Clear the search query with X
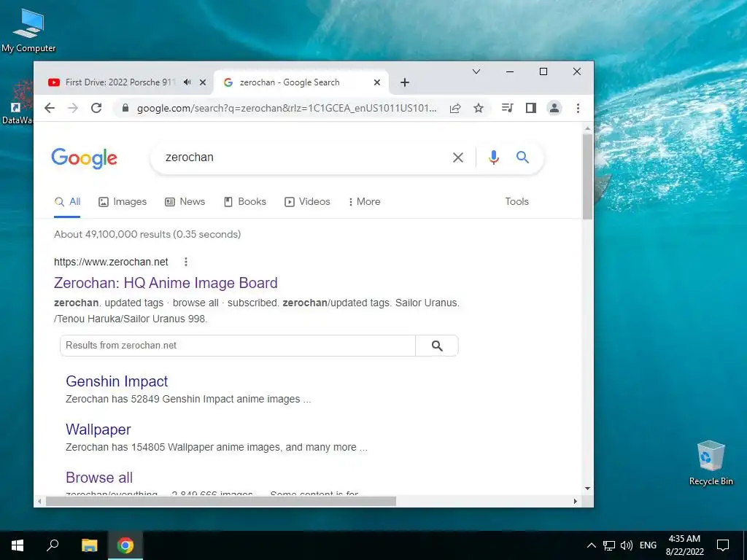The image size is (747, 560). coord(458,157)
